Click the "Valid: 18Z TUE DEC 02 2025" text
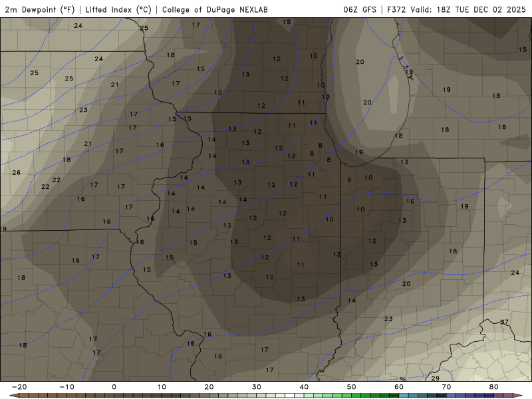Viewport: 532px width, 399px height. tap(468, 9)
